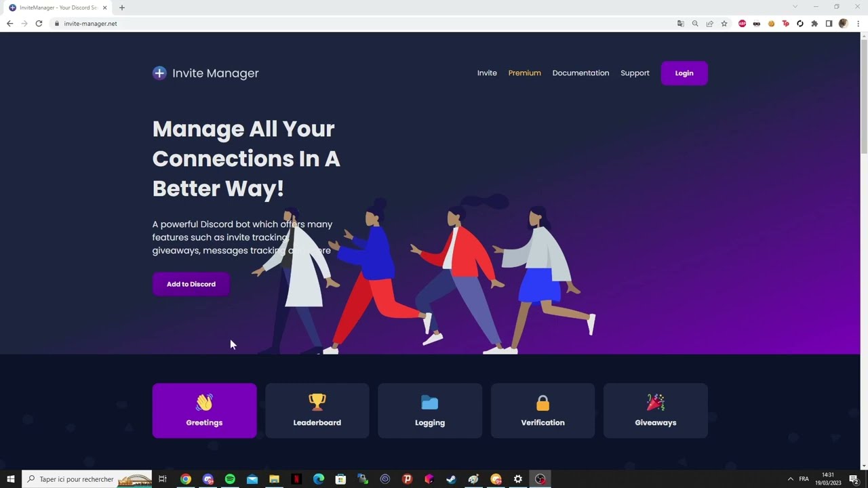Open the Windows Start menu
This screenshot has height=488, width=868.
pos(11,479)
